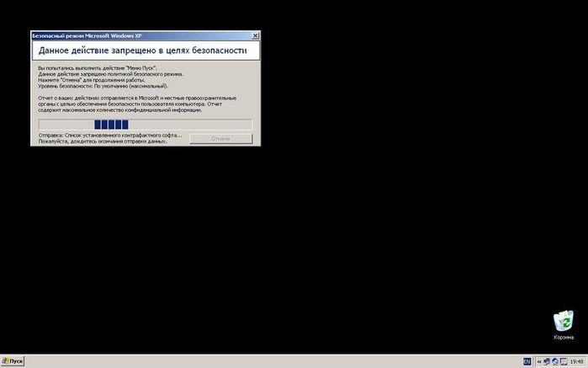Click the line 'органы с целью обеспечения безопасности'

click(130, 104)
